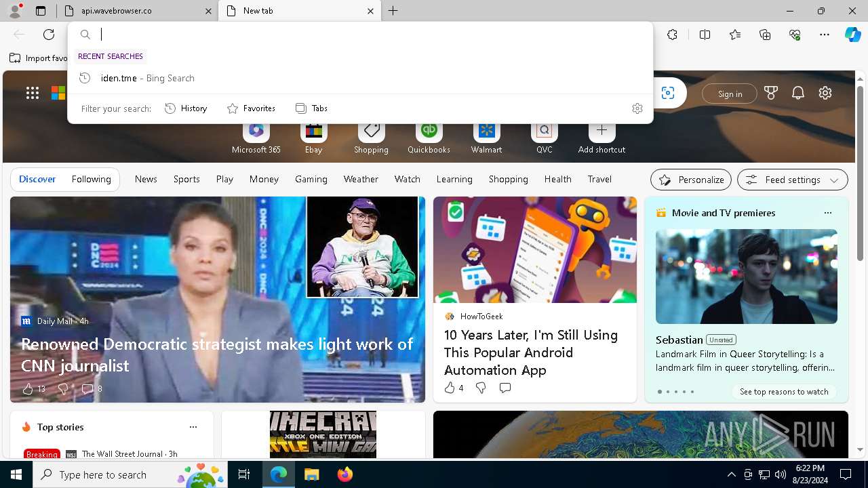Open Windows Start menu

point(16,474)
